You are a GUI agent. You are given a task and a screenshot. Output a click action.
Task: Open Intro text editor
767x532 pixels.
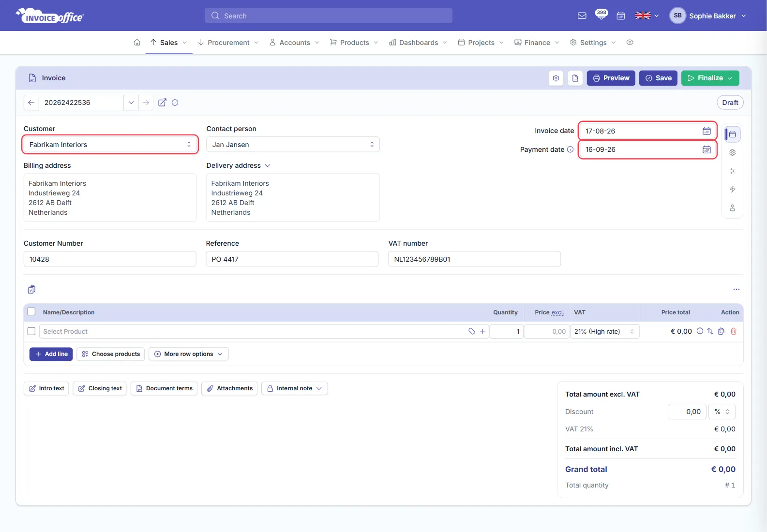pyautogui.click(x=46, y=388)
